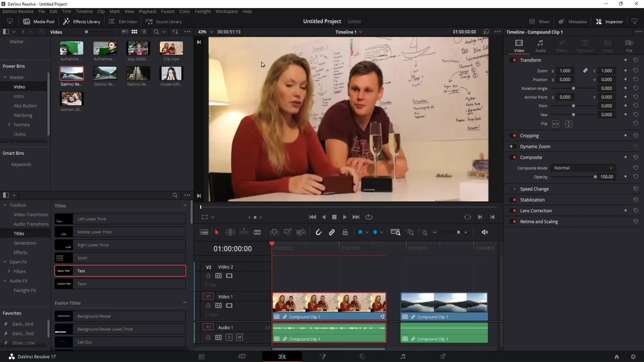This screenshot has width=644, height=362.
Task: Select the Color menu in menu bar
Action: pos(185,11)
